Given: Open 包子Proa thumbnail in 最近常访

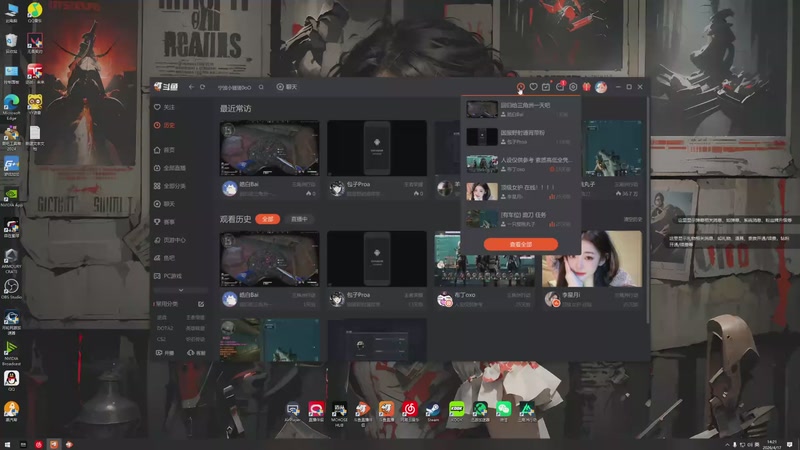Looking at the screenshot, I should [x=377, y=148].
